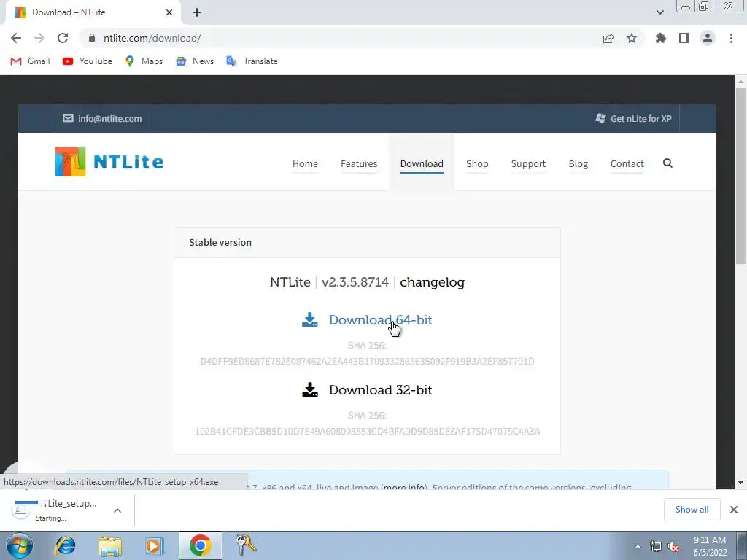Open the YouTube bookmark

(x=88, y=61)
